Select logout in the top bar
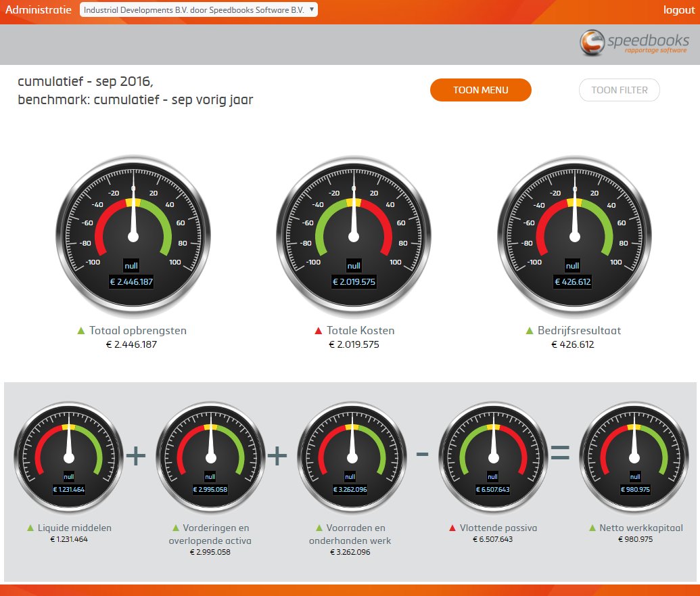 (678, 10)
